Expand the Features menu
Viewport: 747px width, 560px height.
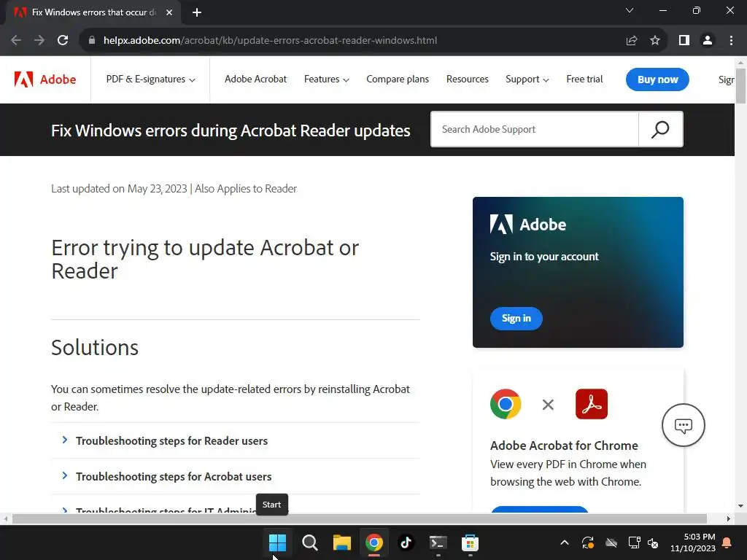326,79
